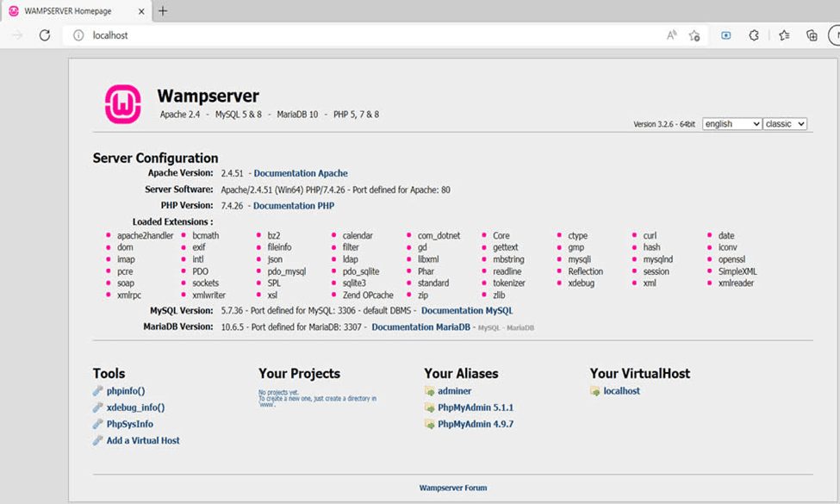Image resolution: width=840 pixels, height=504 pixels.
Task: Open the favorites list icon
Action: tap(784, 35)
